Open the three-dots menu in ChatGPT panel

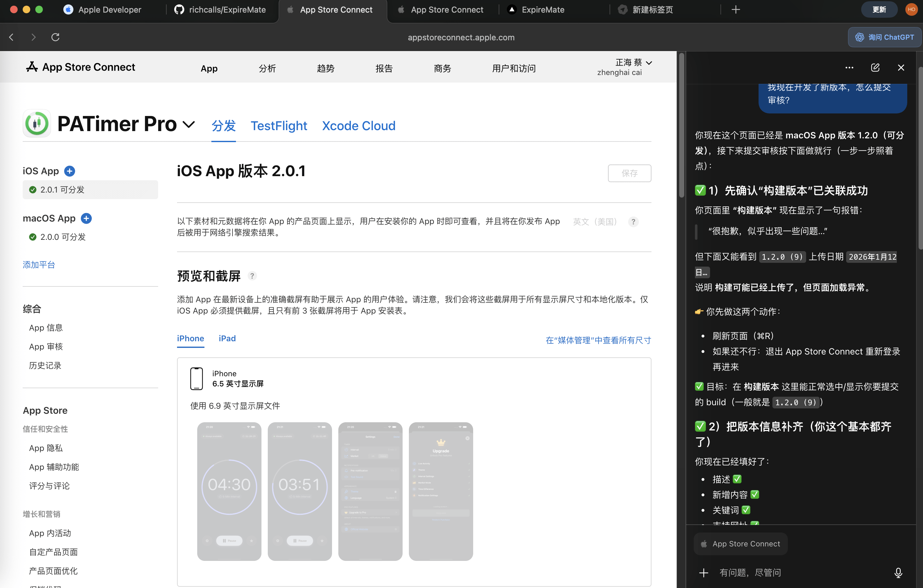849,68
